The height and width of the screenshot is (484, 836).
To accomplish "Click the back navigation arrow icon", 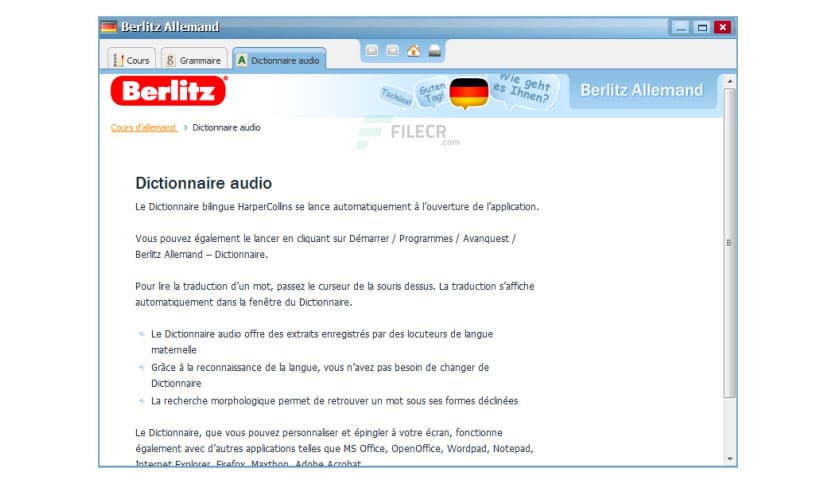I will pyautogui.click(x=372, y=51).
